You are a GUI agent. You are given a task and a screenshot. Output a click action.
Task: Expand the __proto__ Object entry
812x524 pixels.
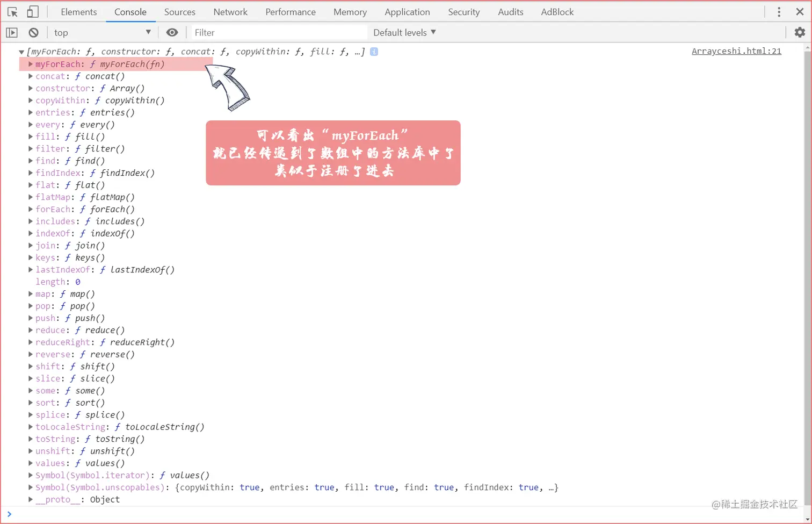[31, 499]
